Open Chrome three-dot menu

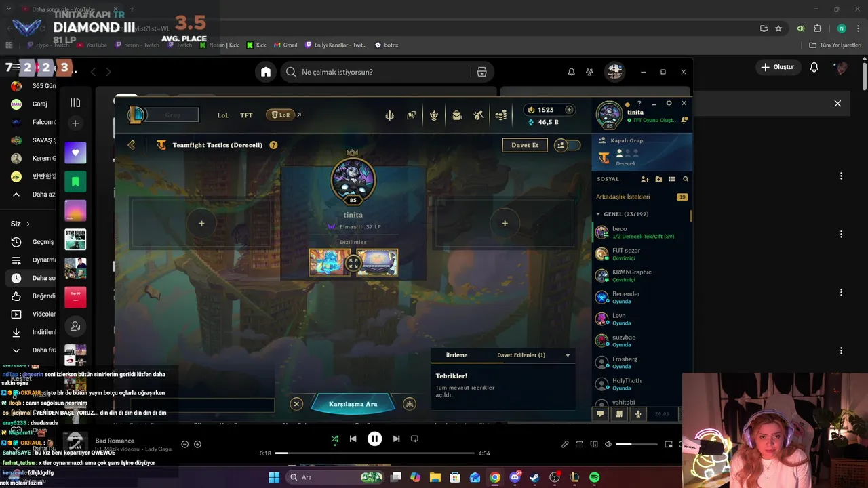(856, 28)
